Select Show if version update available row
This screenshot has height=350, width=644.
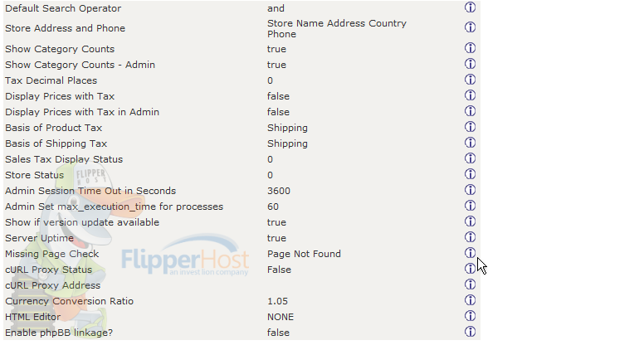point(242,222)
